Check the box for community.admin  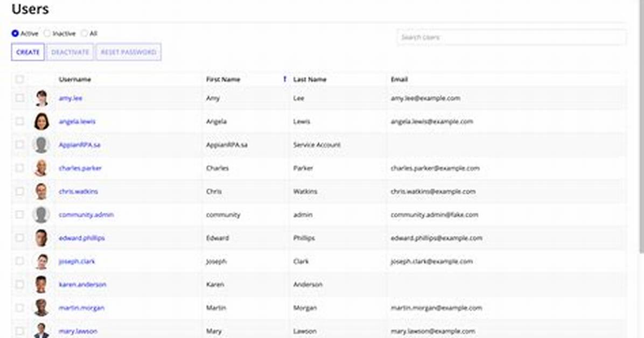[x=19, y=214]
